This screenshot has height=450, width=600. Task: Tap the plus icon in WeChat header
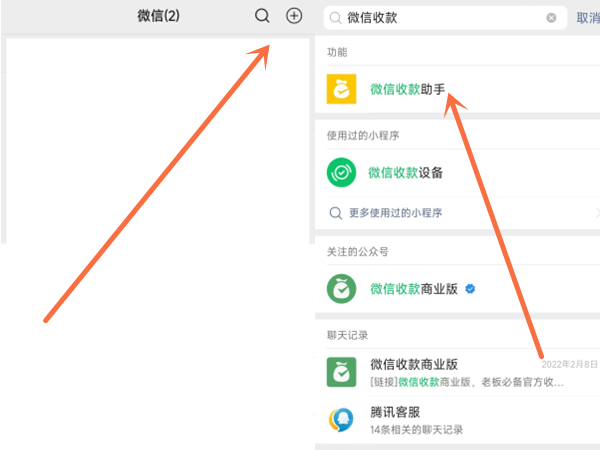tap(294, 16)
